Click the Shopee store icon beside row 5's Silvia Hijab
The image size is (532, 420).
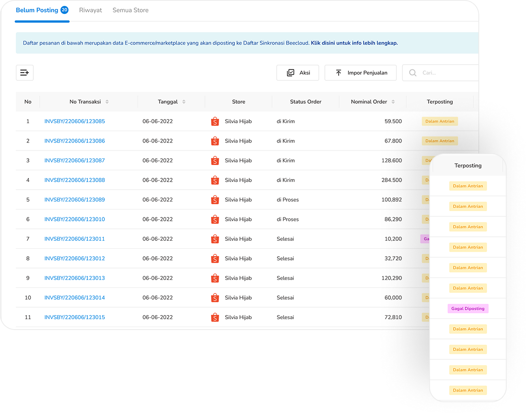(215, 200)
